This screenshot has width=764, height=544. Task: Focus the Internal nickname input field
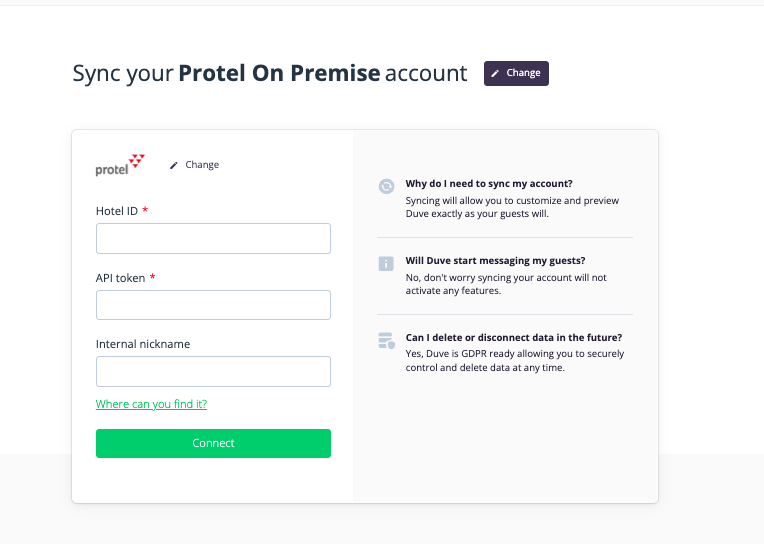point(213,371)
